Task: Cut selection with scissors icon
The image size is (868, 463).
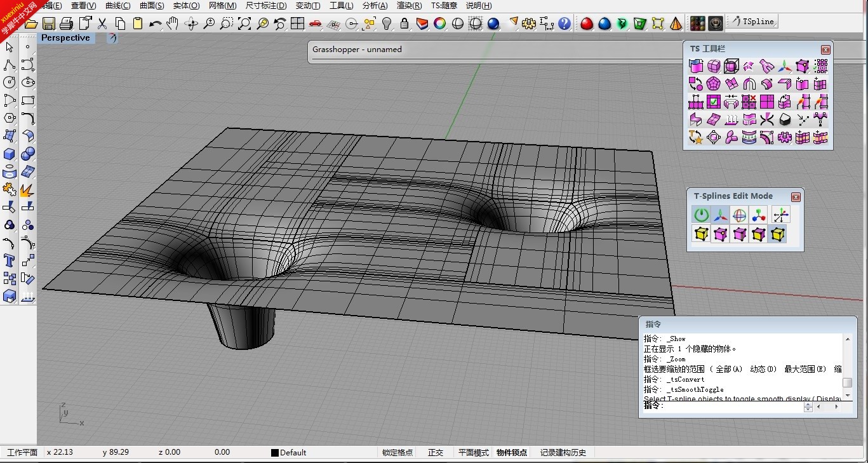Action: pos(102,24)
